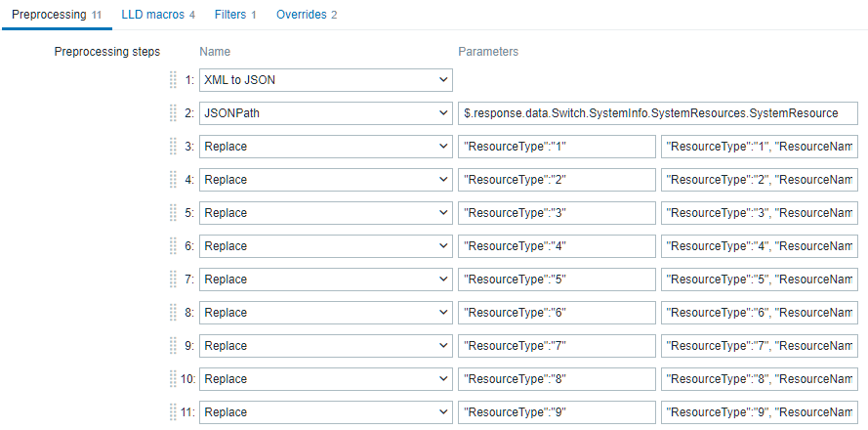Open the Filters tab

click(234, 15)
